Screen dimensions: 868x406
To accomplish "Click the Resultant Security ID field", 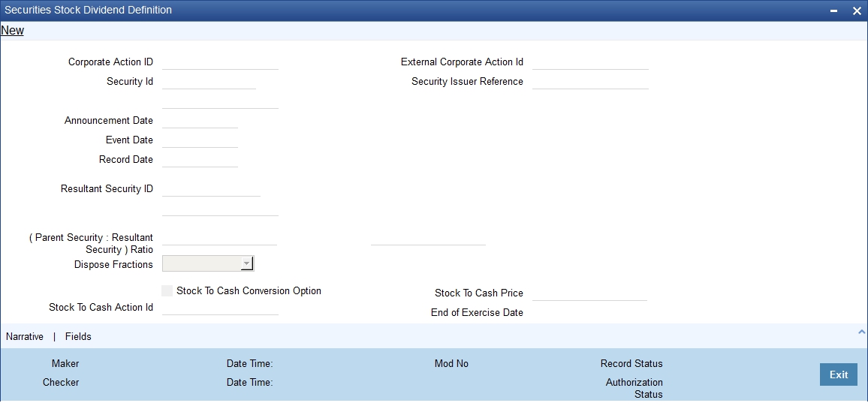I will (211, 188).
